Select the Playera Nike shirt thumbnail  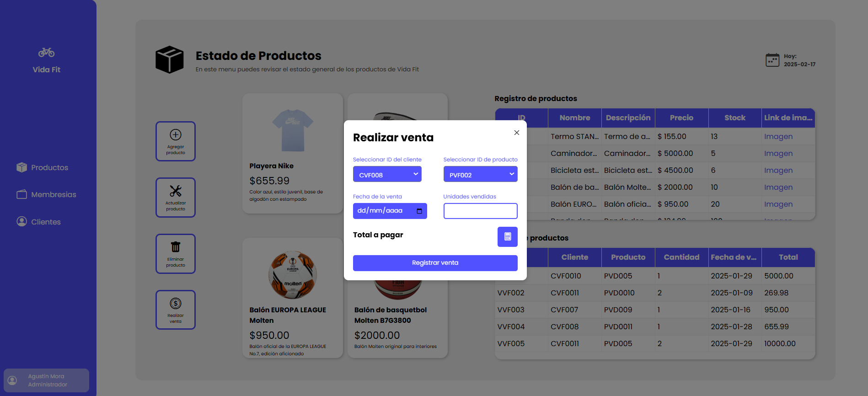point(293,130)
